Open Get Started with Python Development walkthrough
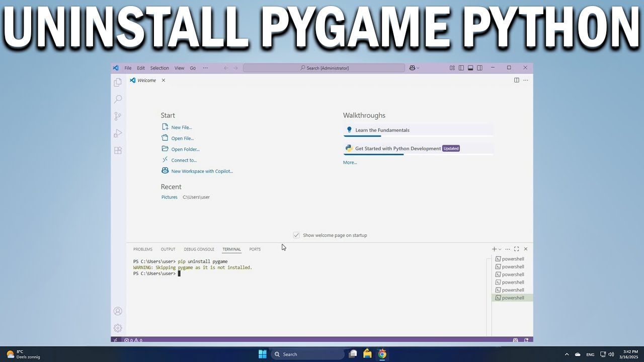Image resolution: width=644 pixels, height=362 pixels. (x=418, y=148)
